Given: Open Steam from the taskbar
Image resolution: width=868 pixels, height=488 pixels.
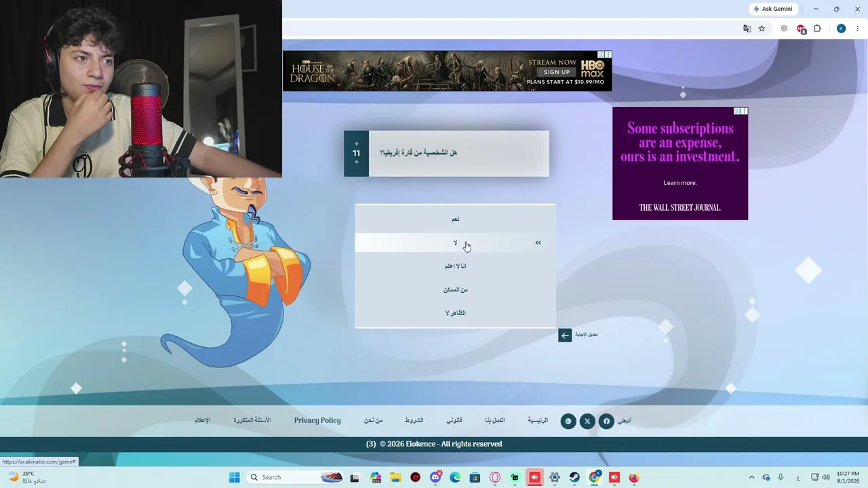Looking at the screenshot, I should (x=574, y=478).
